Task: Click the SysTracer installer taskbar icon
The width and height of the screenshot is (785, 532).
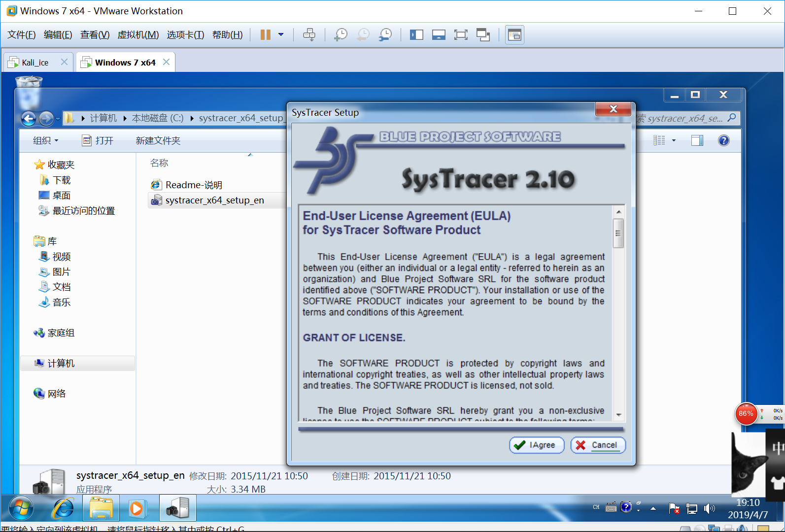Action: pos(178,508)
